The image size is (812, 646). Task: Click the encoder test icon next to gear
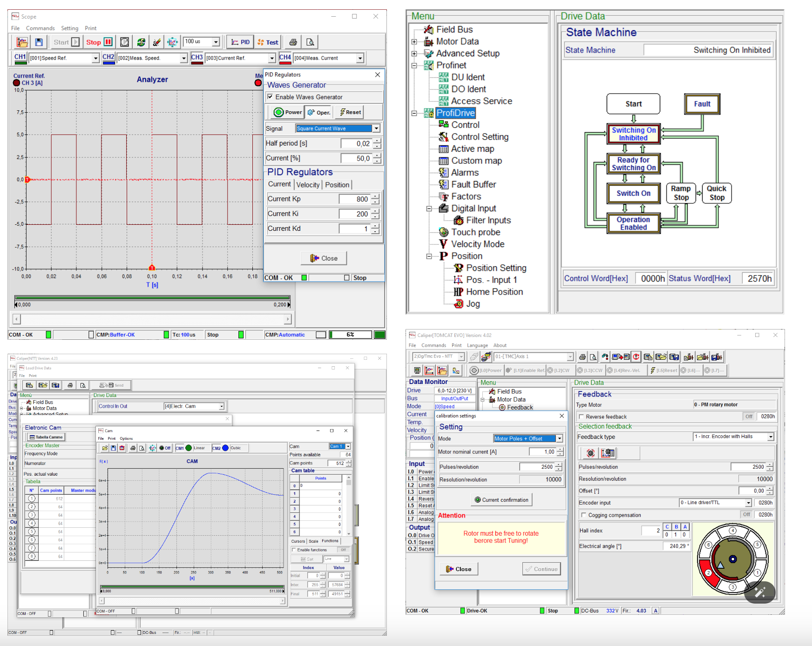pyautogui.click(x=608, y=453)
